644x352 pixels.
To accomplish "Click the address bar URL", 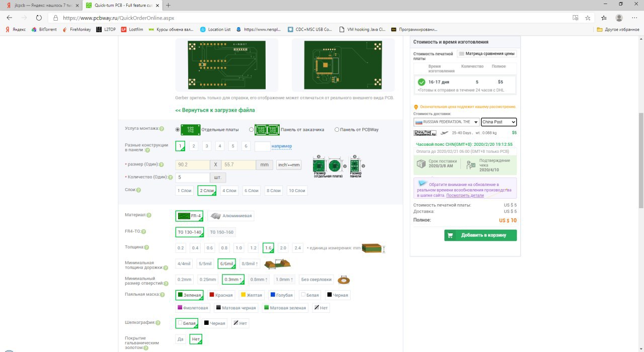I will 118,17.
